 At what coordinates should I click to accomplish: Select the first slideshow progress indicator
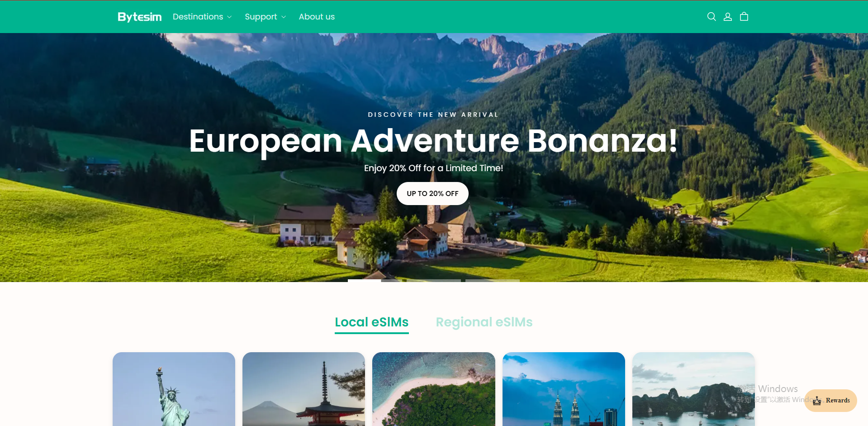[375, 281]
